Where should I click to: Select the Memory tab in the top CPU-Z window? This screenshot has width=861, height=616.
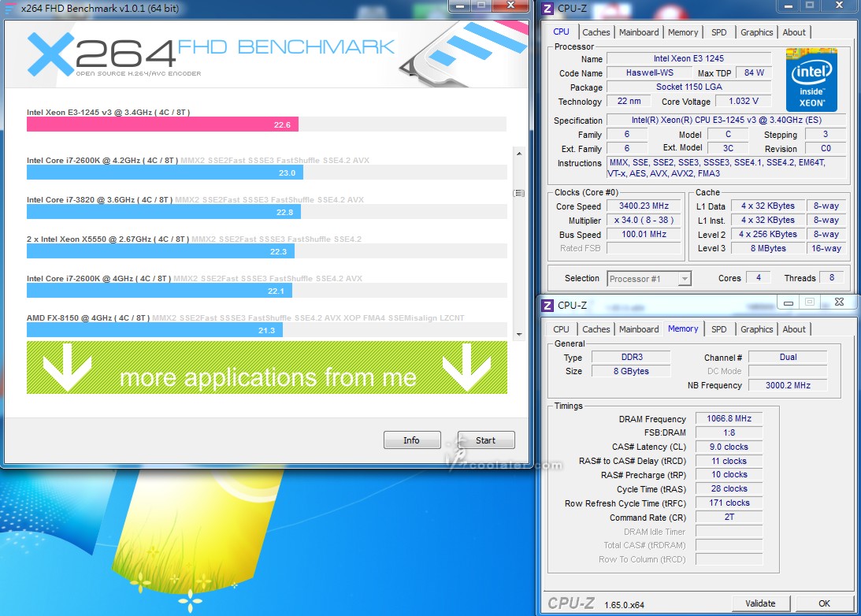tap(682, 32)
